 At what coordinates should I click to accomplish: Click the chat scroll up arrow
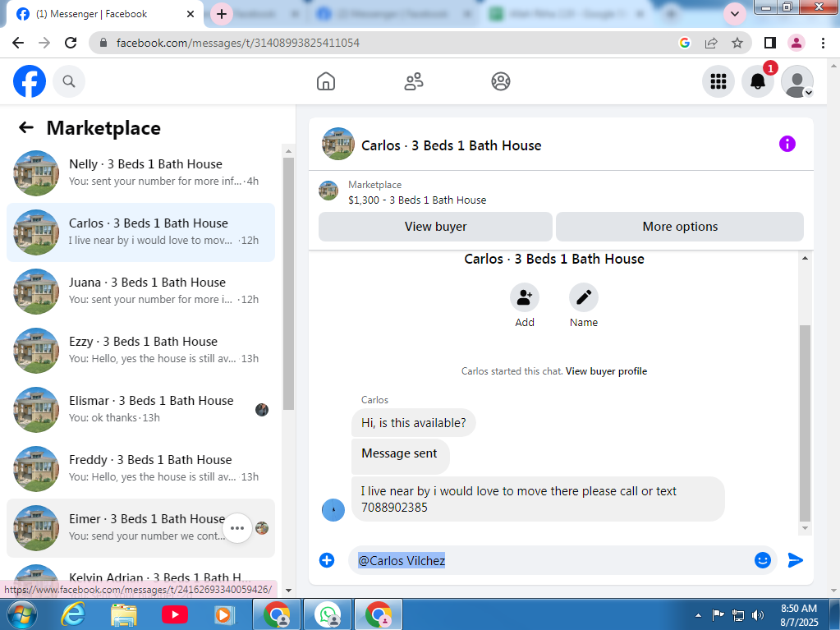[805, 258]
